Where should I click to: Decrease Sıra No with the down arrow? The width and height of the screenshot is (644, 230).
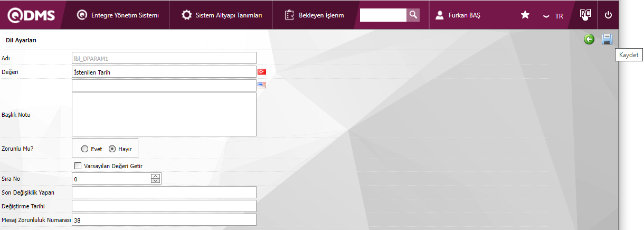pos(155,181)
